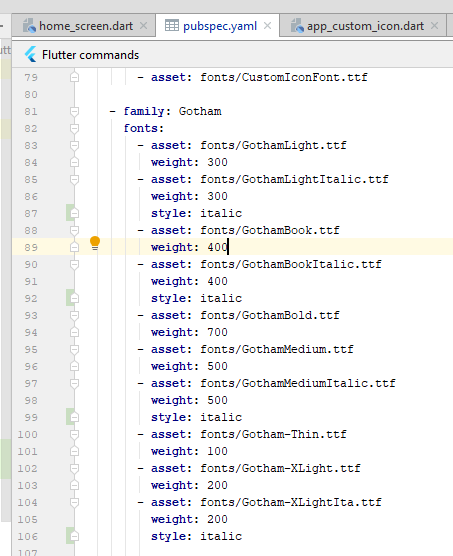
Task: Click line number 100 in gutter
Action: click(28, 434)
